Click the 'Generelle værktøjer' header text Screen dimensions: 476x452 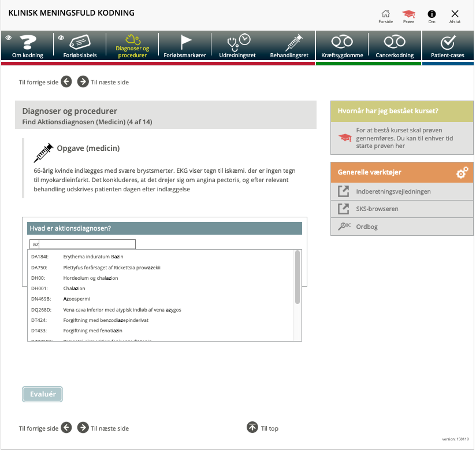(370, 172)
